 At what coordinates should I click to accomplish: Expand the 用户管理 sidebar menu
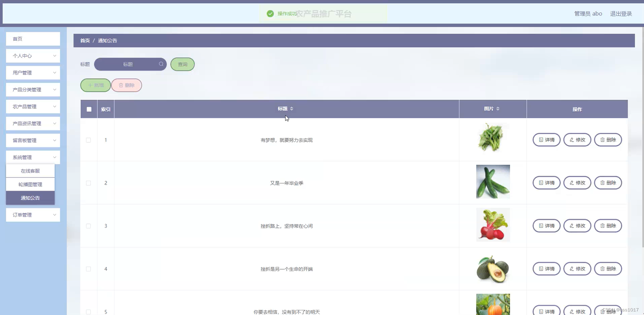[x=33, y=73]
